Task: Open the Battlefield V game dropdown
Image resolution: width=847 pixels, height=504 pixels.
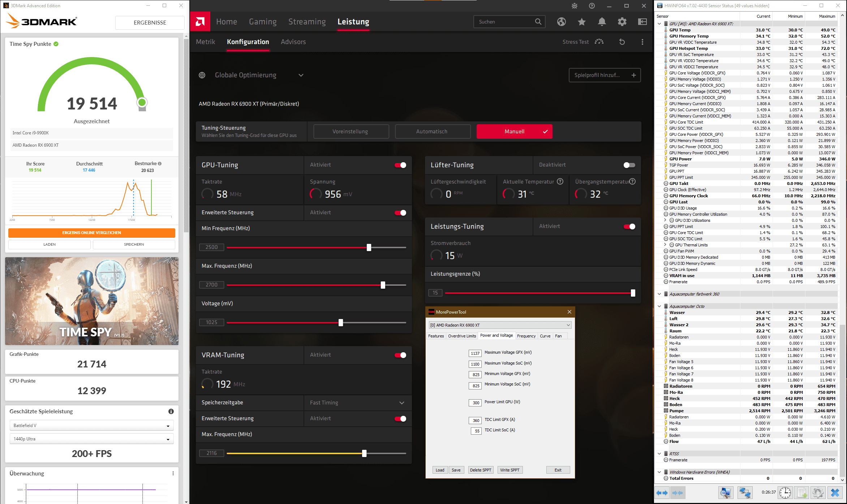Action: click(91, 426)
